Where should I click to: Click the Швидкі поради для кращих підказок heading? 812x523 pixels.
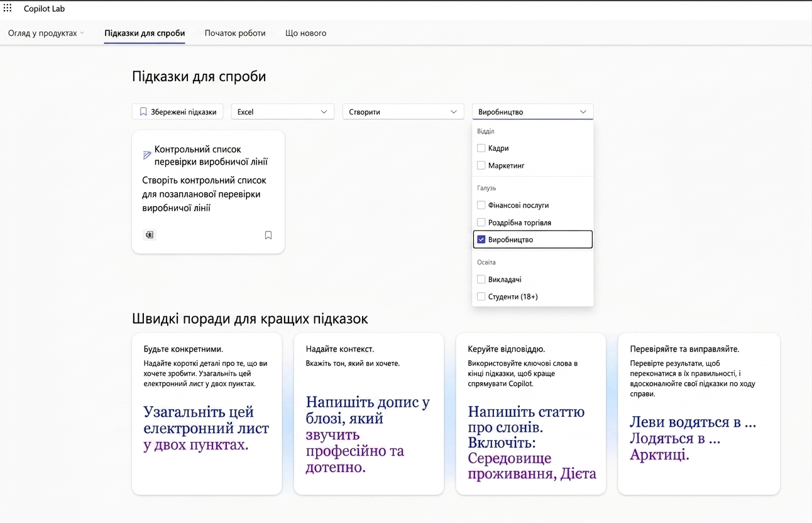pyautogui.click(x=250, y=319)
